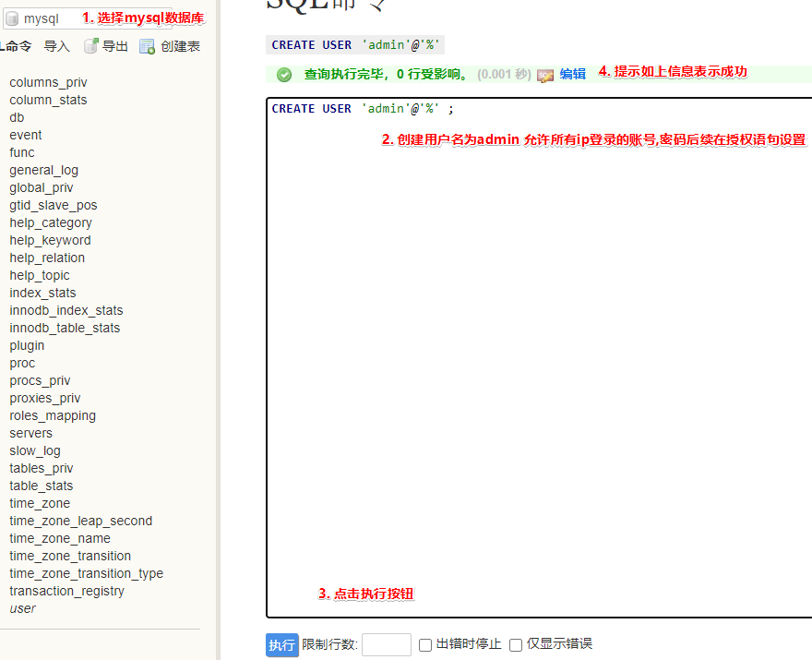Open the innodb_table_stats table
Screen dimensions: 812x660
tap(65, 329)
